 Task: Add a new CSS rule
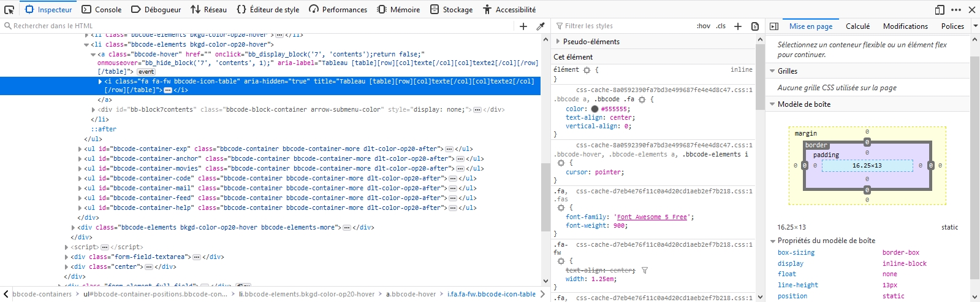pos(738,26)
